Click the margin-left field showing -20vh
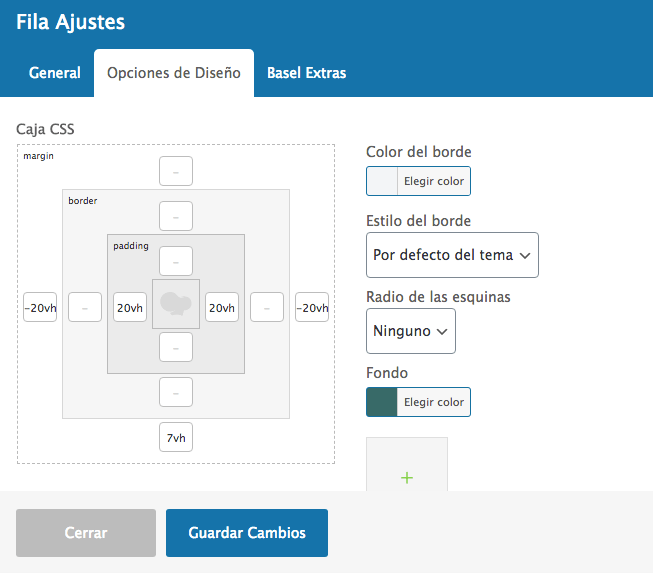653x573 pixels. coord(40,307)
